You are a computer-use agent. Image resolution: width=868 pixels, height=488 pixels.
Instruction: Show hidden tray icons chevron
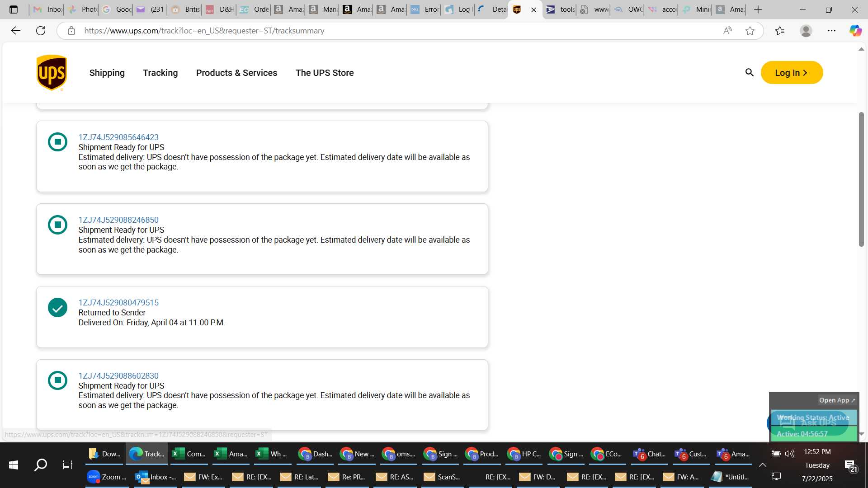click(x=762, y=465)
